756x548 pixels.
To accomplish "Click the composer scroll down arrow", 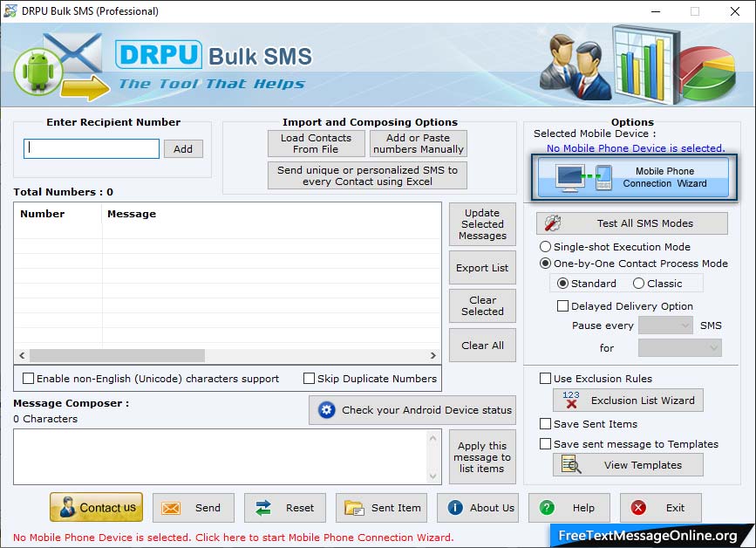I will [x=433, y=476].
